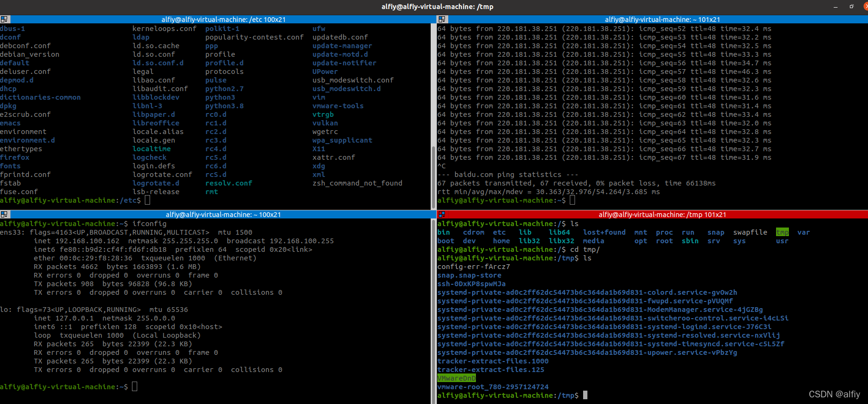Viewport: 868px width, 404px height.
Task: Click the lost+found directory entry
Action: [604, 232]
